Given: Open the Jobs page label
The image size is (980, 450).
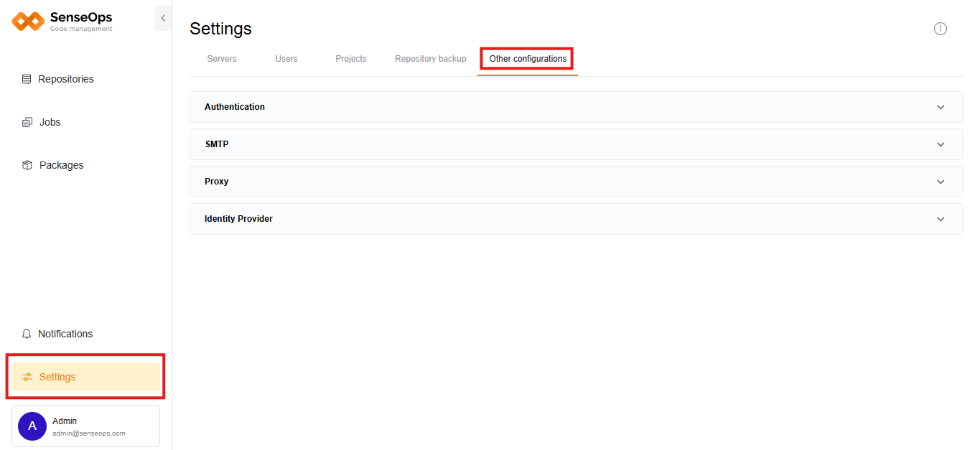Looking at the screenshot, I should point(50,122).
